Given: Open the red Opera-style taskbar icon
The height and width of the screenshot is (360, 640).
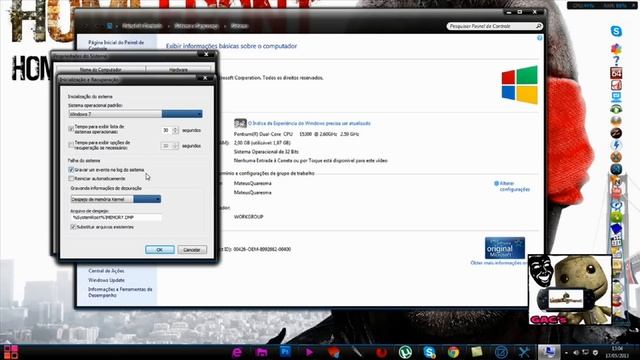Looking at the screenshot, I should [x=381, y=352].
